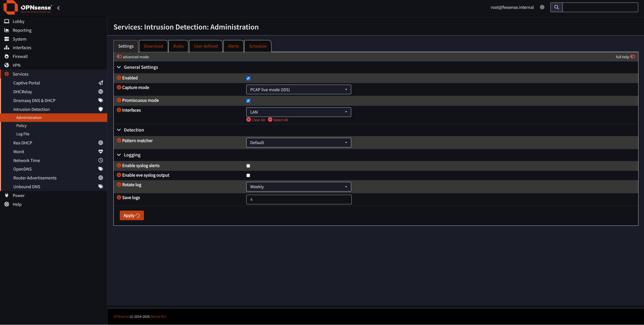This screenshot has height=325, width=644.
Task: Collapse the sidebar with the chevron toggle
Action: [58, 8]
